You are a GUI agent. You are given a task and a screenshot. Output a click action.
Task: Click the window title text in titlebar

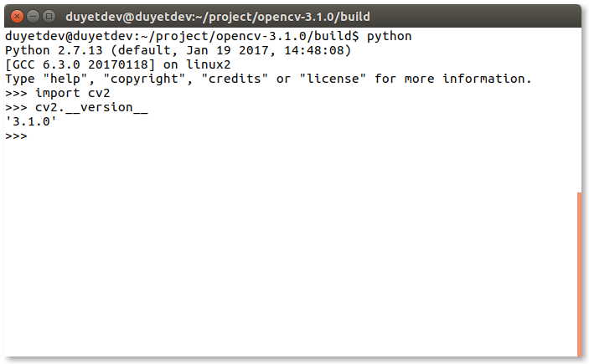point(218,17)
